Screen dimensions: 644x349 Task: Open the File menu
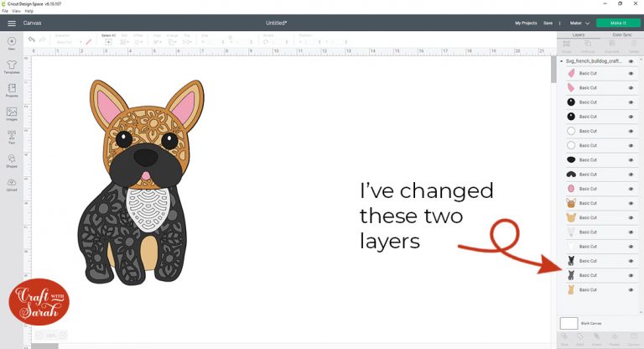point(5,11)
